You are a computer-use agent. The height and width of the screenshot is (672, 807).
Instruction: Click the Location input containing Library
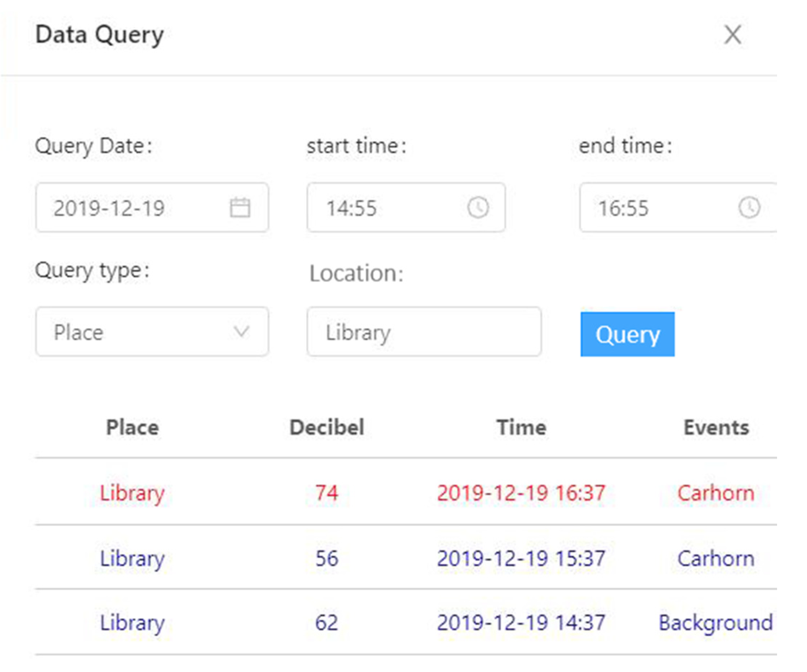tap(424, 332)
